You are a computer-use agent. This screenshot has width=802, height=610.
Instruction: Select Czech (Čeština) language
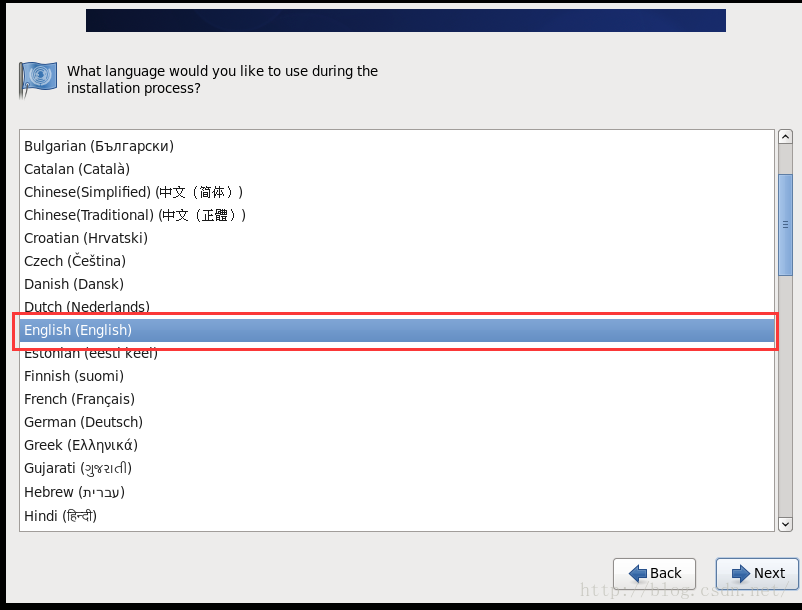coord(397,261)
